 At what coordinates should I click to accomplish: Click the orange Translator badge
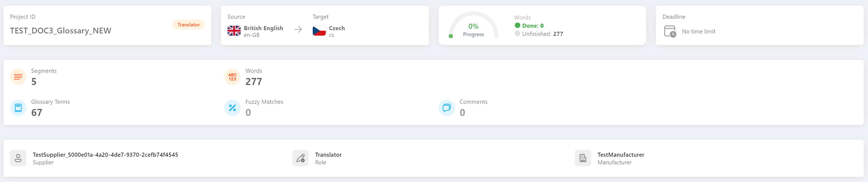click(188, 25)
